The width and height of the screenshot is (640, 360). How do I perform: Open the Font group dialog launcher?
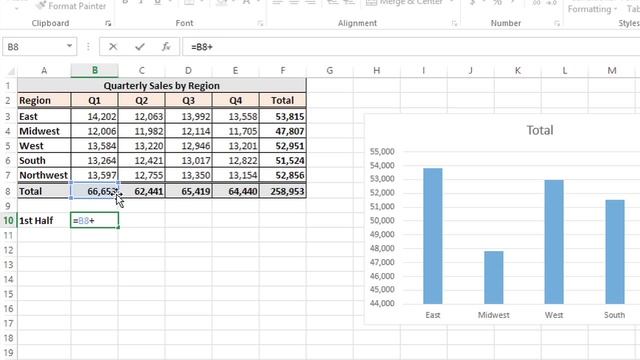260,24
